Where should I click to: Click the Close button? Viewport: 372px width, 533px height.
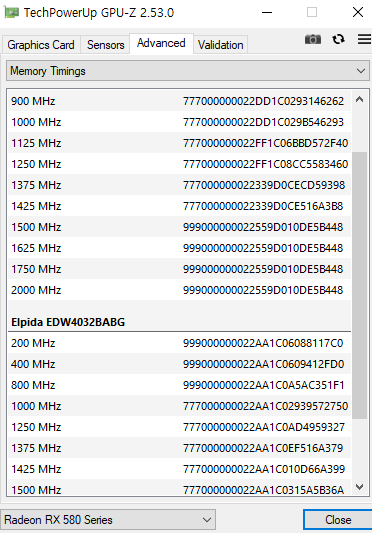(x=338, y=520)
